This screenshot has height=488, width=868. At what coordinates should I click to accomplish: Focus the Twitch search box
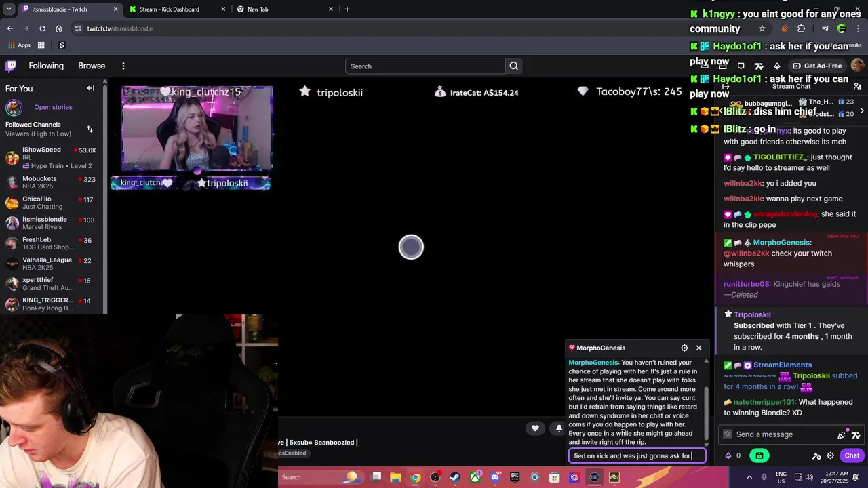tap(425, 66)
